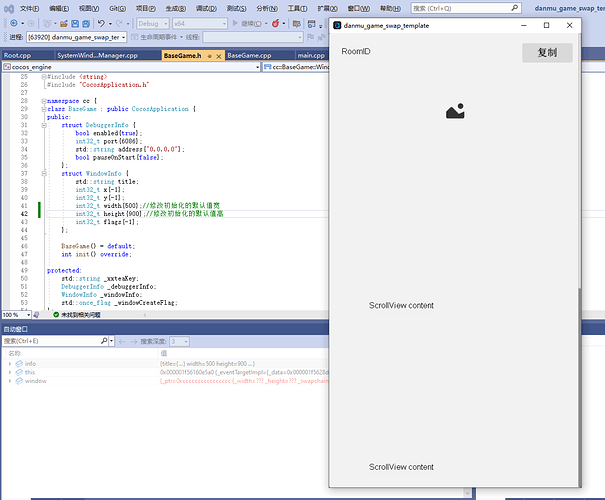Open the Git menu
The width and height of the screenshot is (605, 500).
116,8
